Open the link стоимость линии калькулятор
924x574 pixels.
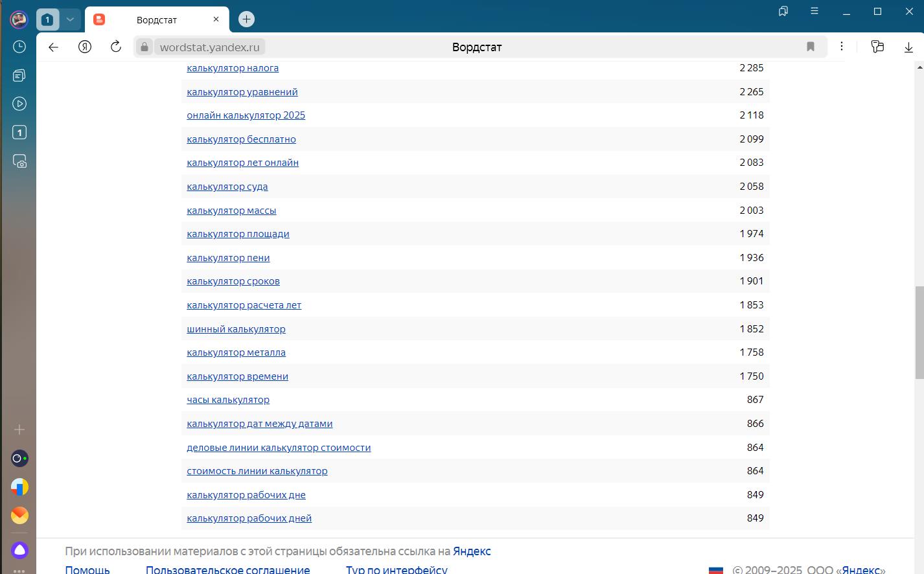[257, 471]
